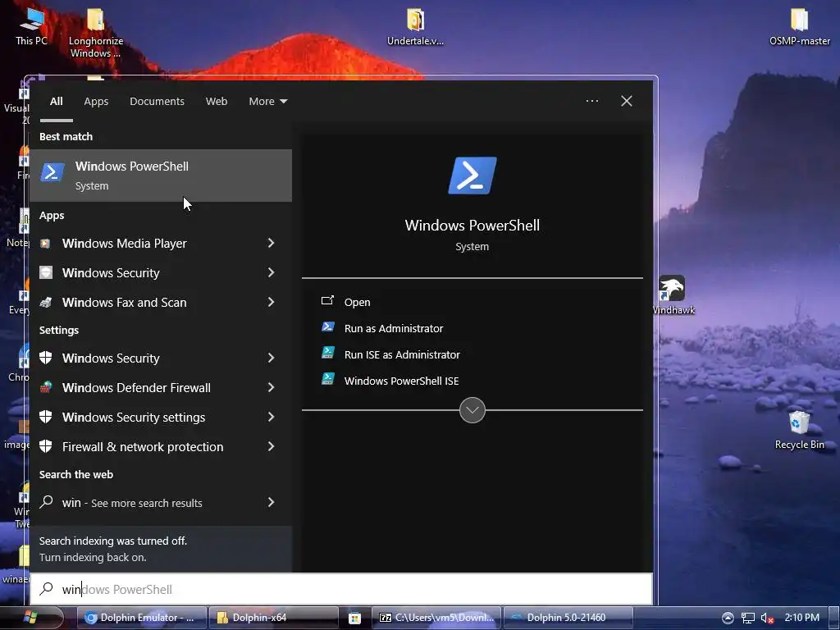Click the magnifier icon beside web result win

tap(46, 502)
